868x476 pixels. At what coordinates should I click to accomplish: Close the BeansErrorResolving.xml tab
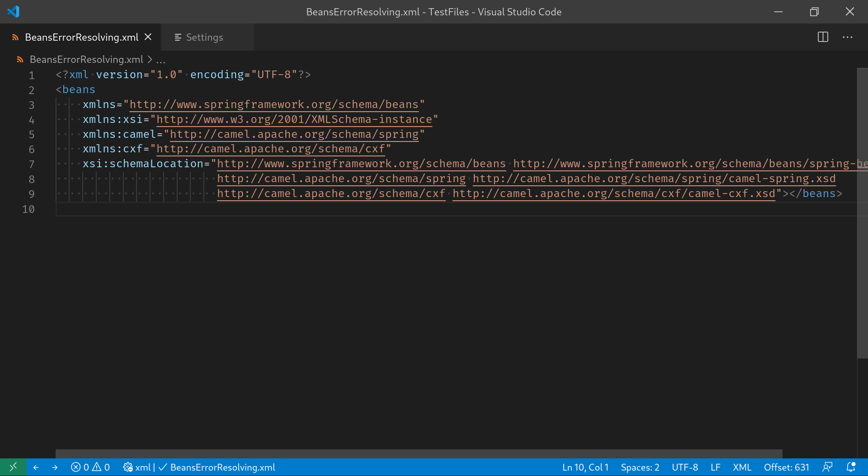click(x=148, y=37)
